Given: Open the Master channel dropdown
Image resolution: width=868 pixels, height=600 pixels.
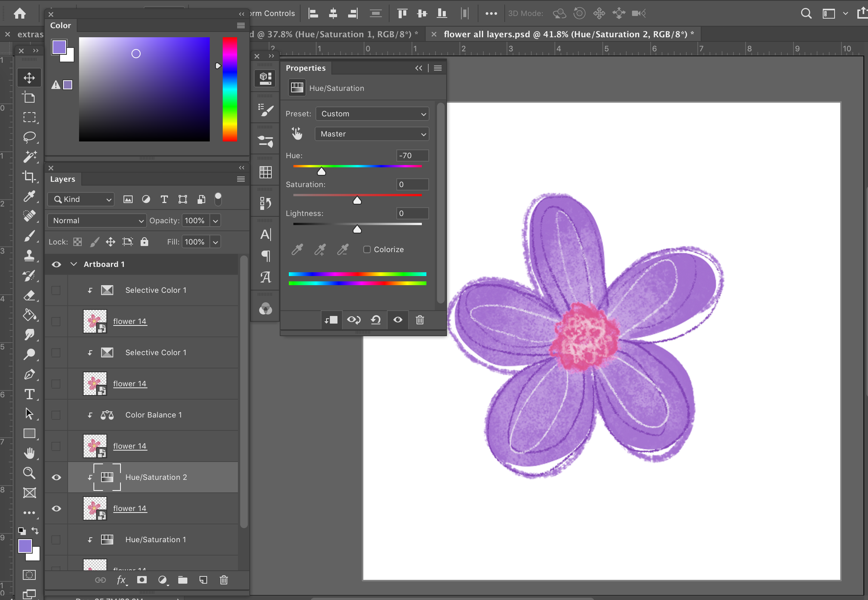Looking at the screenshot, I should pyautogui.click(x=372, y=134).
